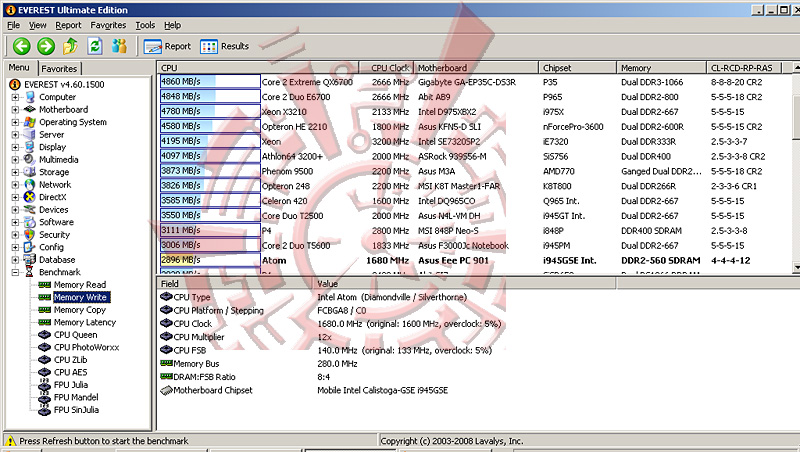Screen dimensions: 800x452
Task: Click the Up level arrow icon
Action: (70, 46)
